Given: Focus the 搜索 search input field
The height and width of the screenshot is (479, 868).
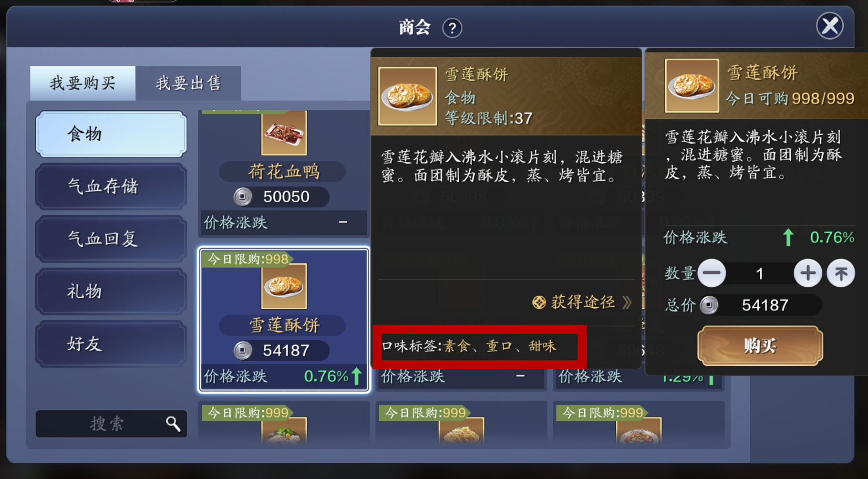Looking at the screenshot, I should [111, 424].
